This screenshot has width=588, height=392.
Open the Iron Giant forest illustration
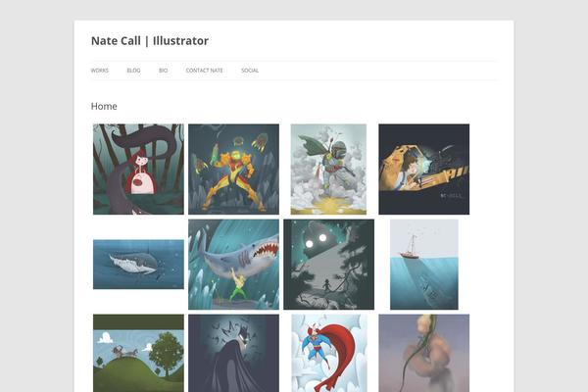point(328,265)
